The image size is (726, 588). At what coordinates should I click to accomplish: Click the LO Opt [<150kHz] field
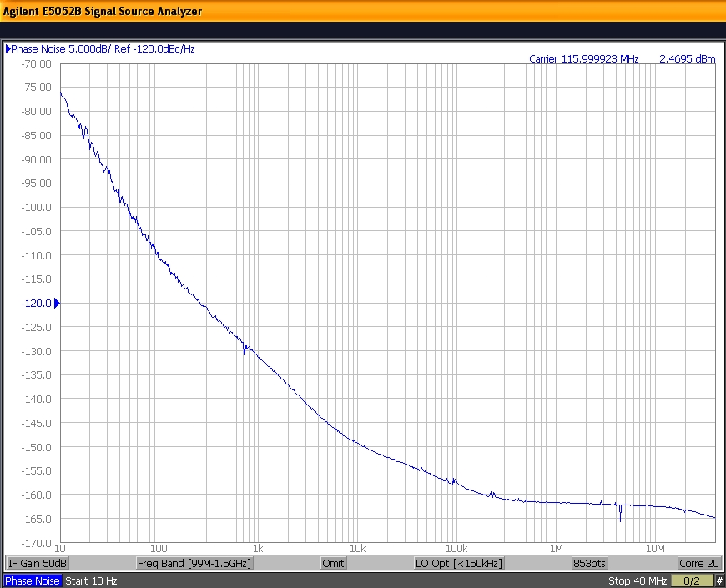(458, 564)
